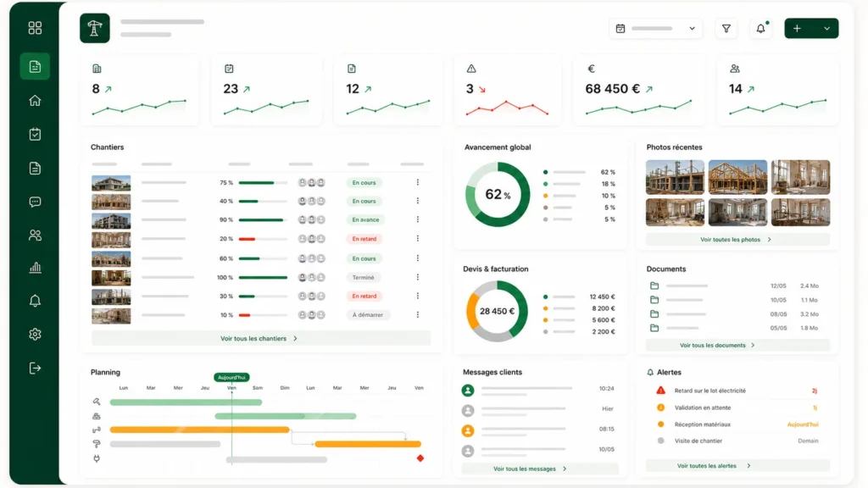
Task: Open the more options menu for the 40 % chantier
Action: coord(417,201)
